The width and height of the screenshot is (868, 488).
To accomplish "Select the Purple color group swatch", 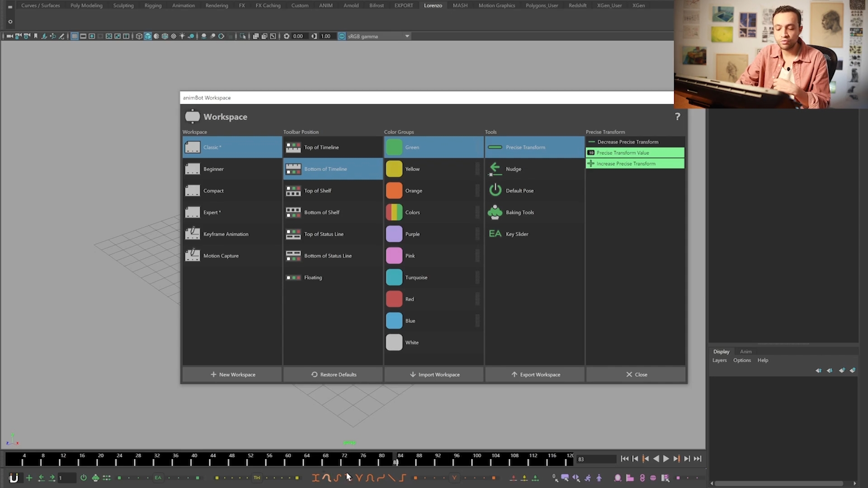I will coord(394,234).
